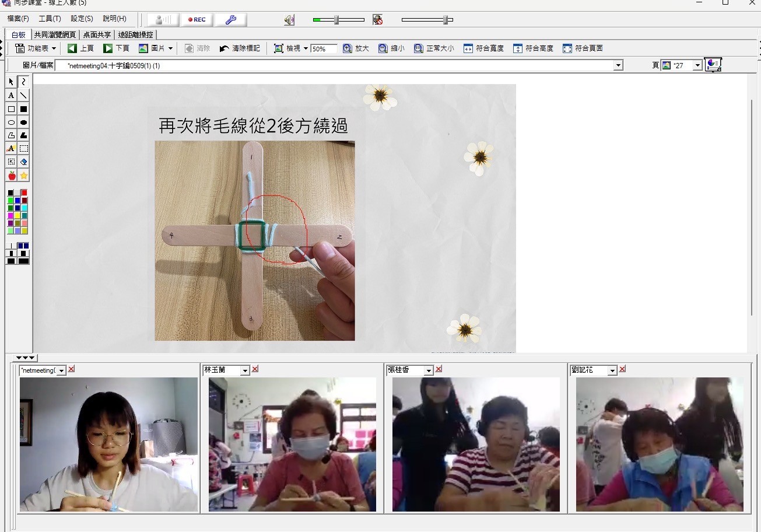Close the 張桂香 video panel
Image resolution: width=761 pixels, height=532 pixels.
pos(439,369)
